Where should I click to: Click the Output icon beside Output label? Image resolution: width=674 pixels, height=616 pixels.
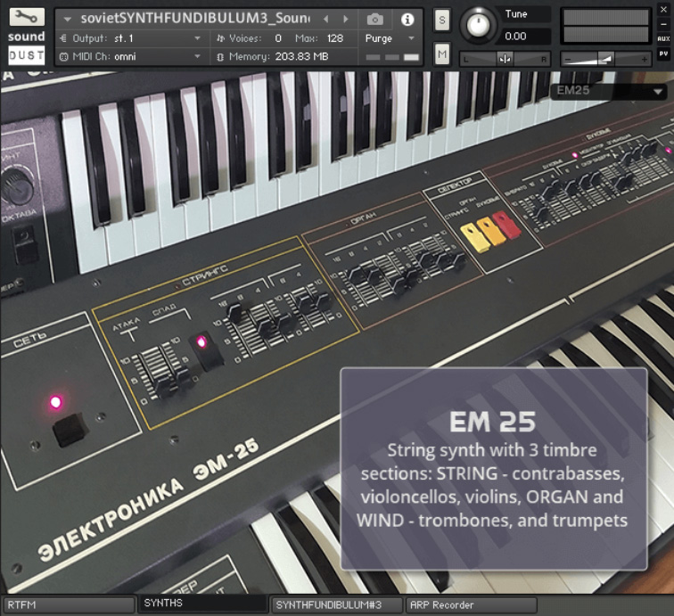pos(63,38)
